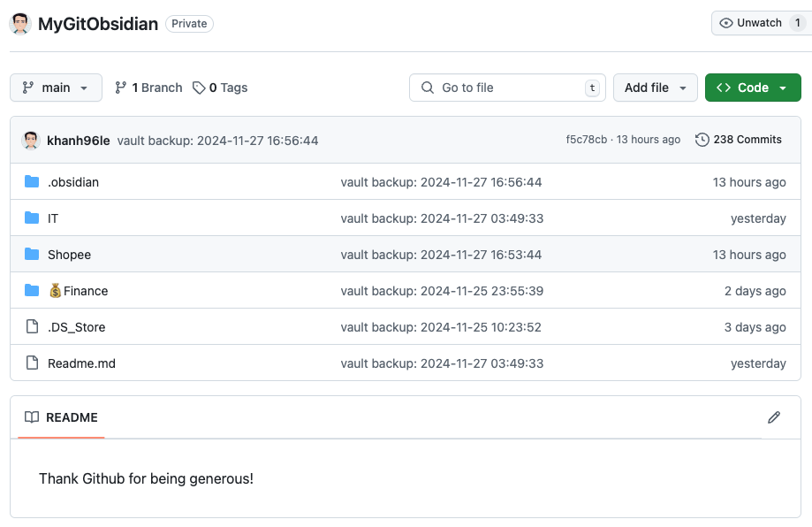Open the main branch dropdown

56,88
